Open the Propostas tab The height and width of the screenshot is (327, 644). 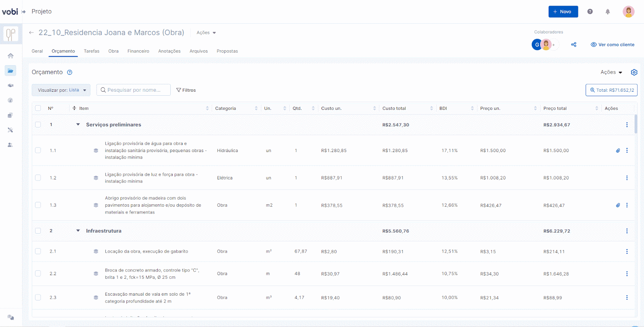[227, 51]
